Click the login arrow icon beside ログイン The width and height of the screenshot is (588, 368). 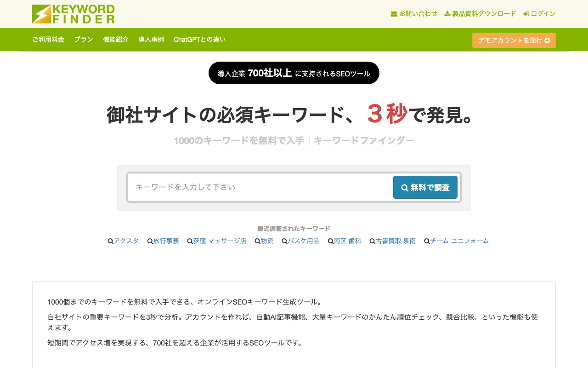point(526,13)
